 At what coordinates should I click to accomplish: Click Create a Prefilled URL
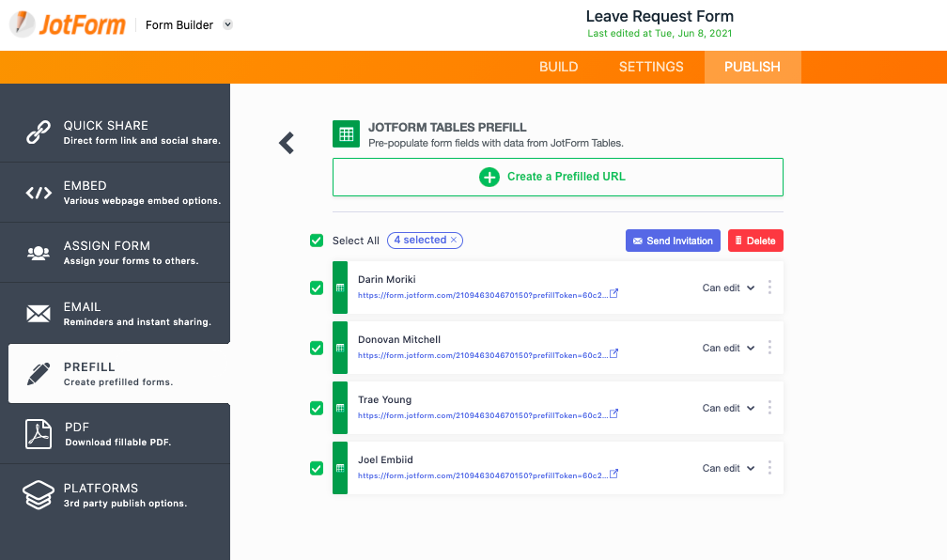(x=558, y=177)
